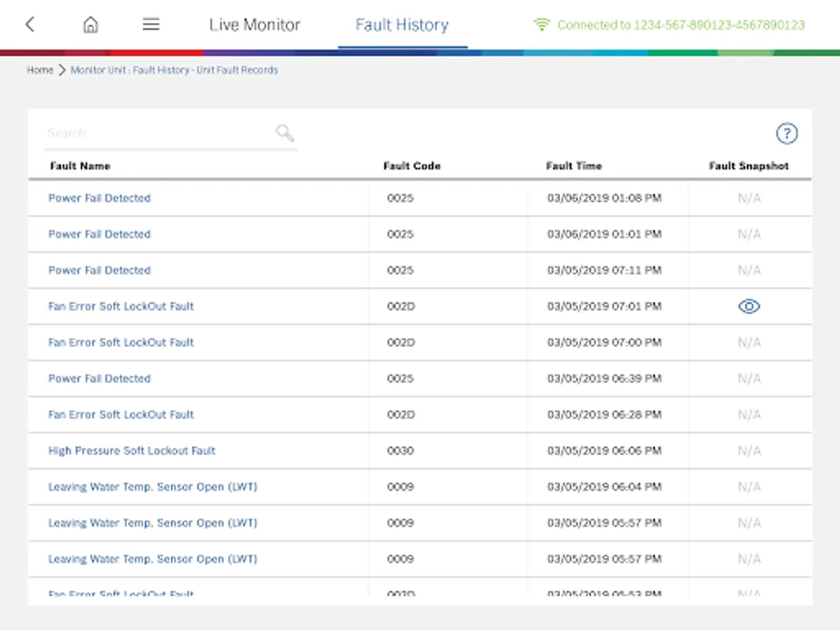840x630 pixels.
Task: Open the High Pressure Soft Lockout Fault
Action: point(132,451)
